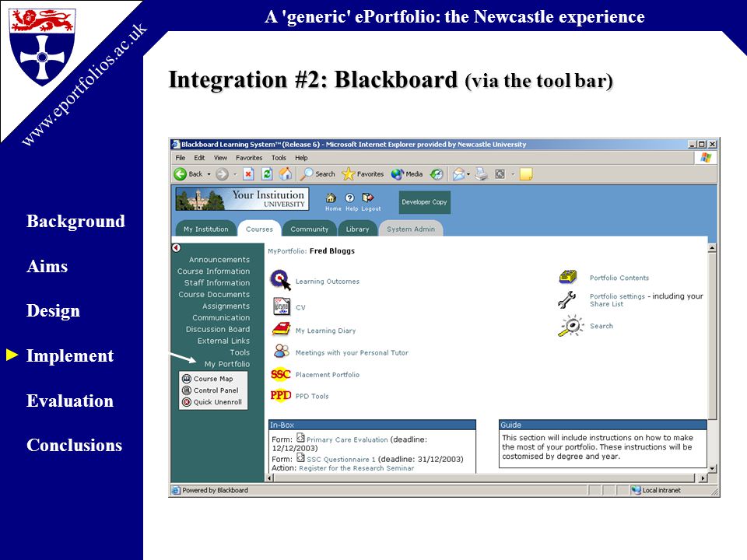Click the vertical scrollbar up arrow
The image size is (747, 560).
[712, 247]
